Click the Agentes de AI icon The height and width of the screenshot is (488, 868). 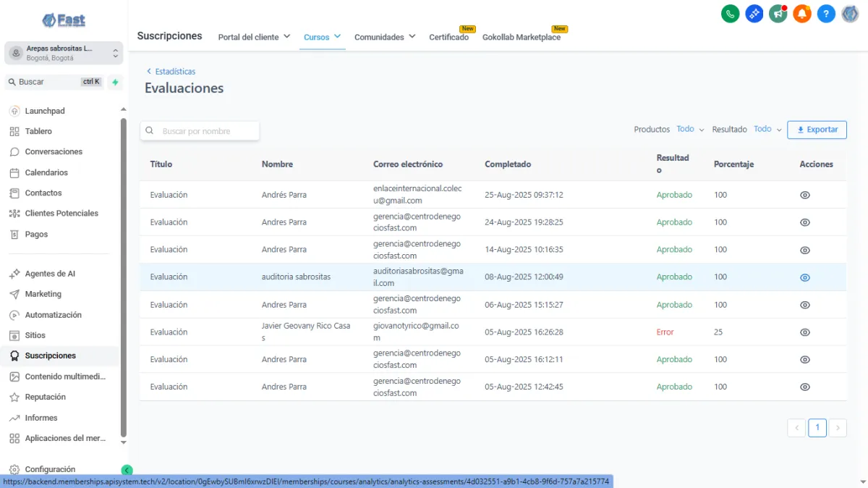14,274
